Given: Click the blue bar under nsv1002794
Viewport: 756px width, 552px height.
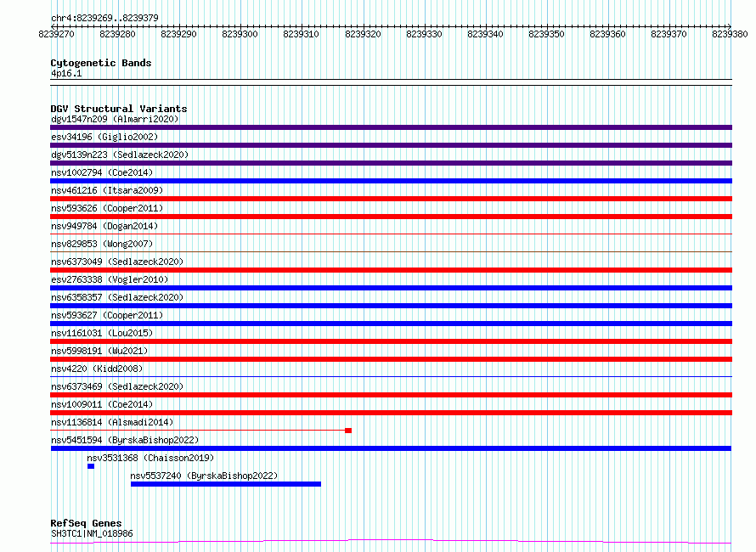Looking at the screenshot, I should pyautogui.click(x=391, y=181).
